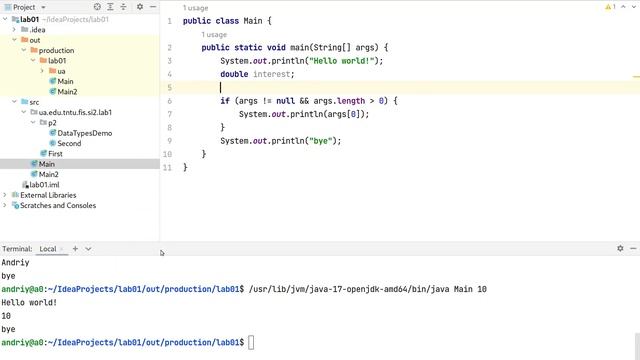Select Main class under src
Screen dimensions: 640x360
pyautogui.click(x=47, y=164)
